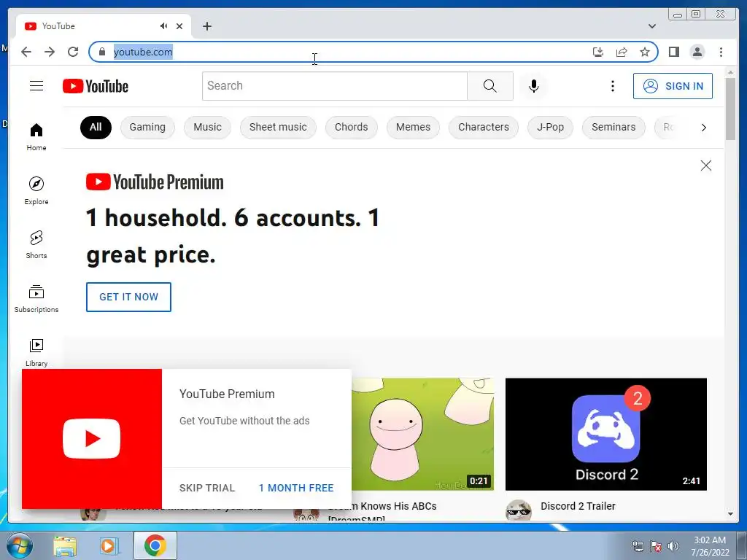Dismiss YouTube Premium banner with X
The image size is (747, 560).
706,166
